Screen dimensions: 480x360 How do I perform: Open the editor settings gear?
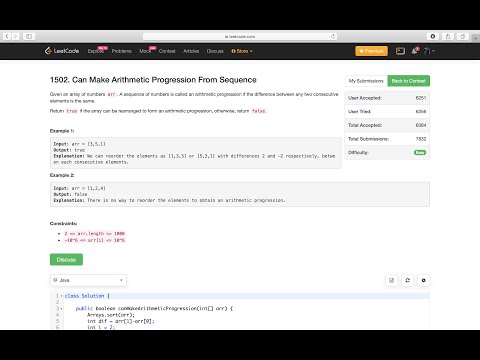pos(423,280)
